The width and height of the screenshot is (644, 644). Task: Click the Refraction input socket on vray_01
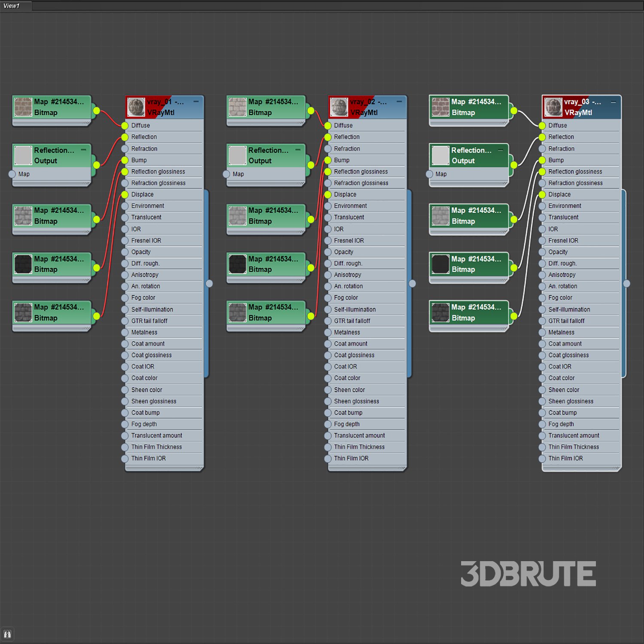click(x=125, y=149)
